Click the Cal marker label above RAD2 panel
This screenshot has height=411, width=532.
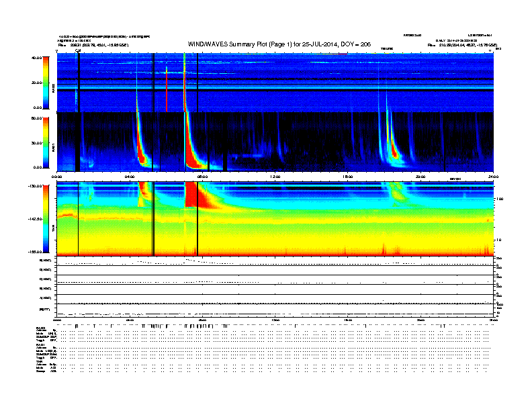[78, 50]
